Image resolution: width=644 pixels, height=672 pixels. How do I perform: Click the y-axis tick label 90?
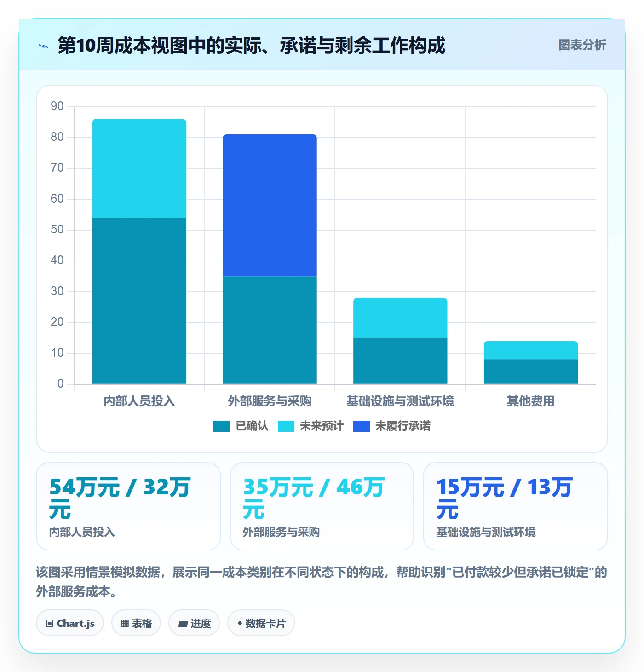57,106
